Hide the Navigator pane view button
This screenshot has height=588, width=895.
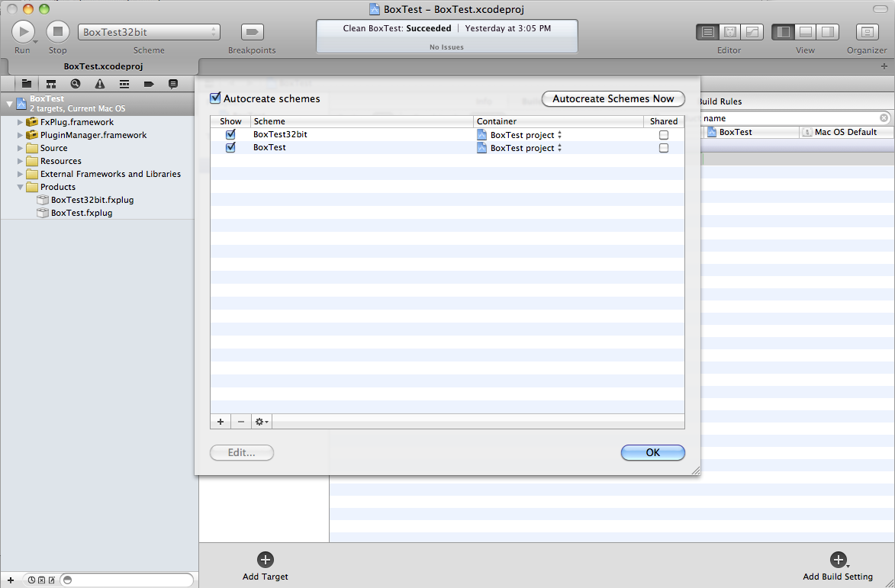[782, 32]
